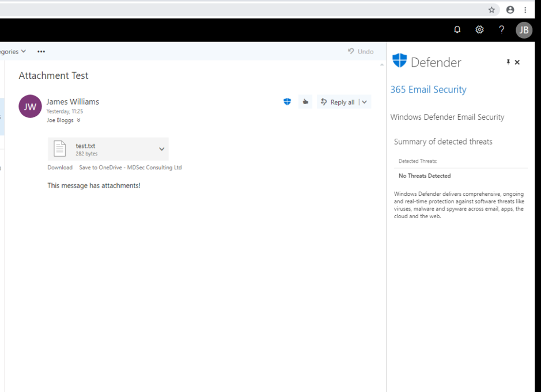Close the Defender panel
Screen dimensions: 541x392
coord(517,62)
